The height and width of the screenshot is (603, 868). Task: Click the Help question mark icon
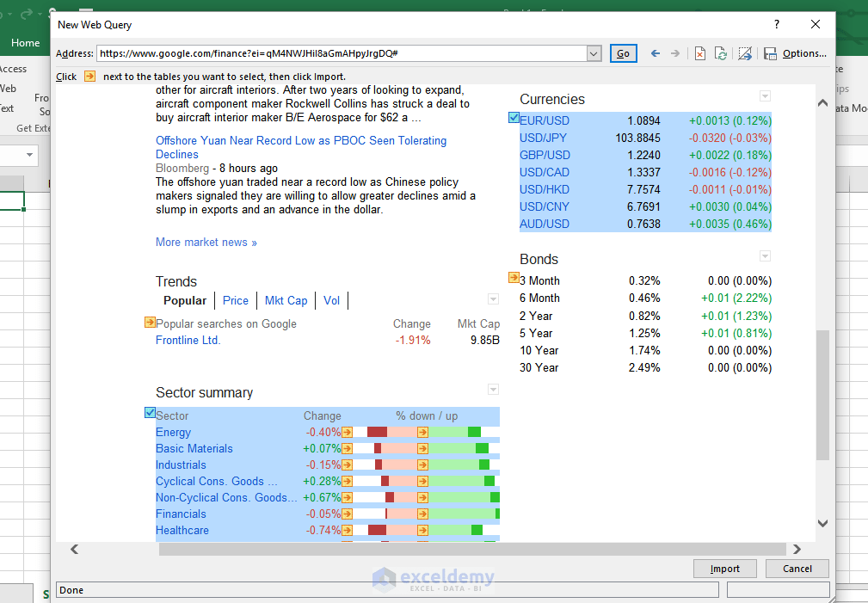[x=776, y=25]
